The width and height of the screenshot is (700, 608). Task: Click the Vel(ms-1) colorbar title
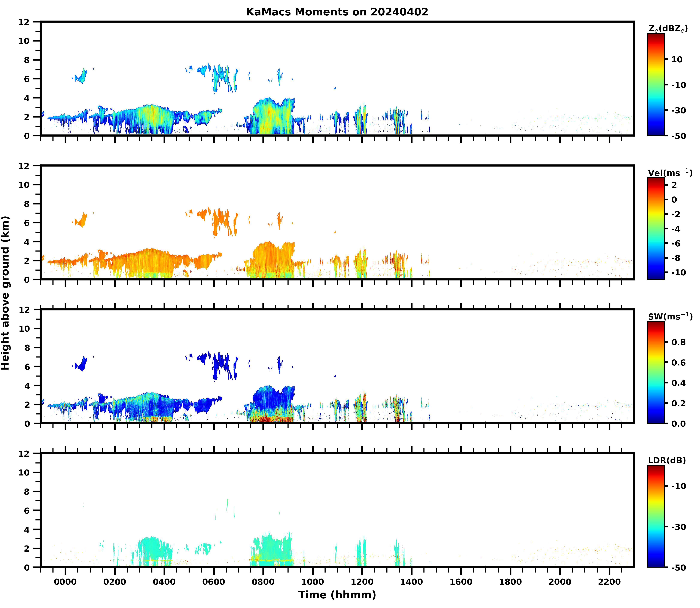point(670,173)
